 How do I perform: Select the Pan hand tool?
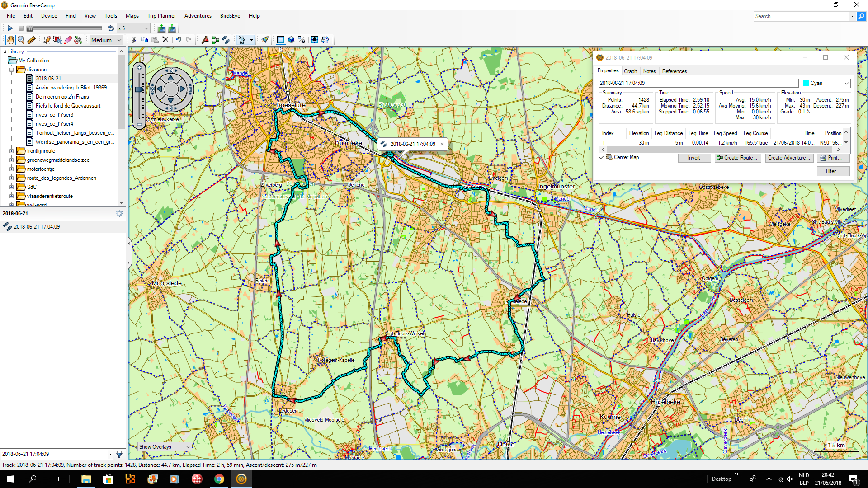pos(10,40)
